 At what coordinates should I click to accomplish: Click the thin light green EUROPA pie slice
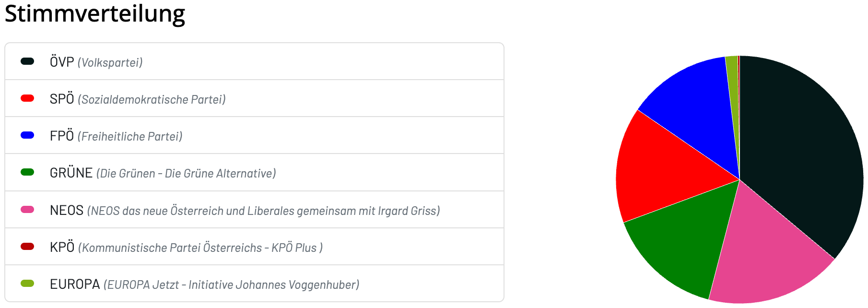point(732,86)
